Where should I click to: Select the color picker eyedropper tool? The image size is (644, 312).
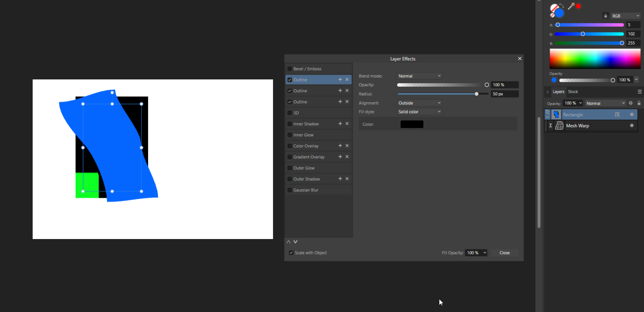tap(571, 6)
